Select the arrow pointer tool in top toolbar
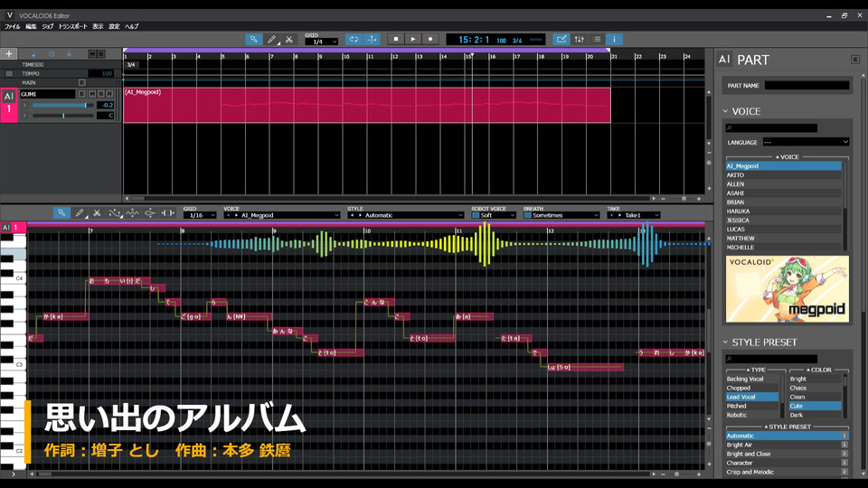This screenshot has height=488, width=868. point(253,39)
